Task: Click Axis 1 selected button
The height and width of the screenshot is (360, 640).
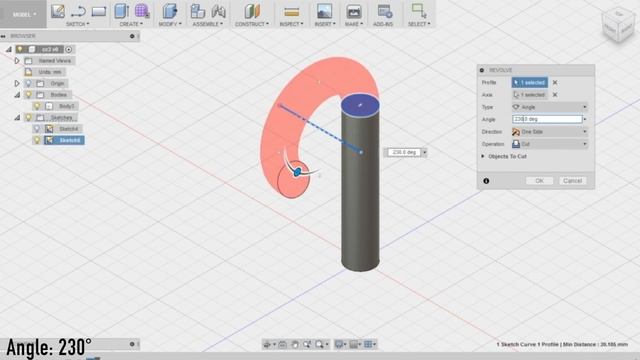Action: click(530, 95)
